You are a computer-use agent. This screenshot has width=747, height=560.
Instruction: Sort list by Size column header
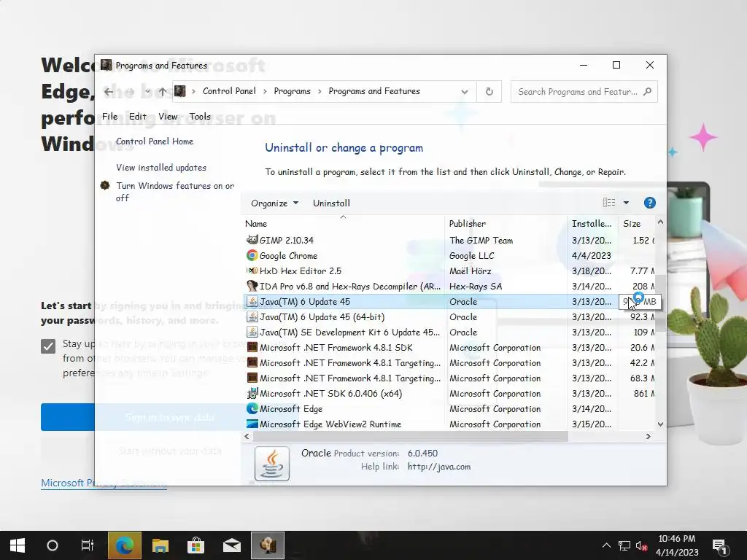click(x=637, y=223)
